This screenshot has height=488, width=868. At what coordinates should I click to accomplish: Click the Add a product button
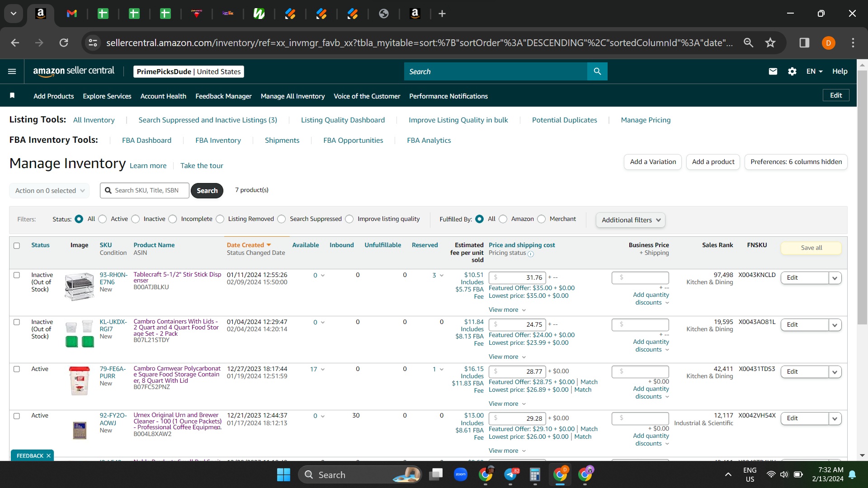click(x=713, y=162)
